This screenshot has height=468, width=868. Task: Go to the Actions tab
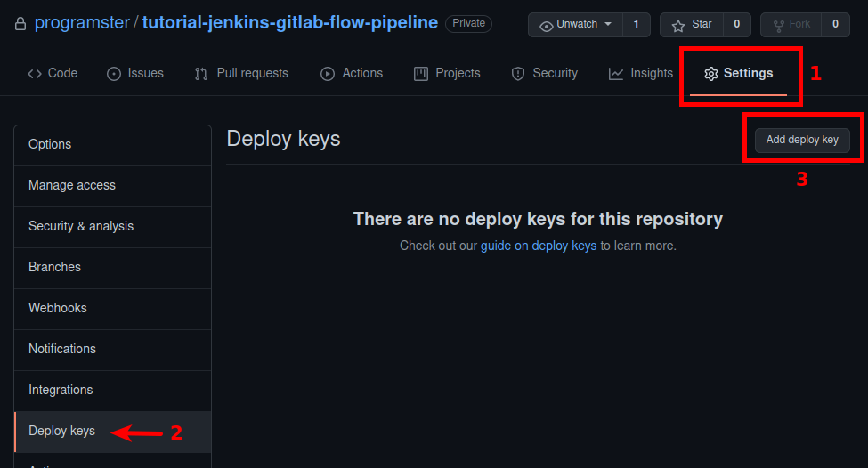(352, 73)
